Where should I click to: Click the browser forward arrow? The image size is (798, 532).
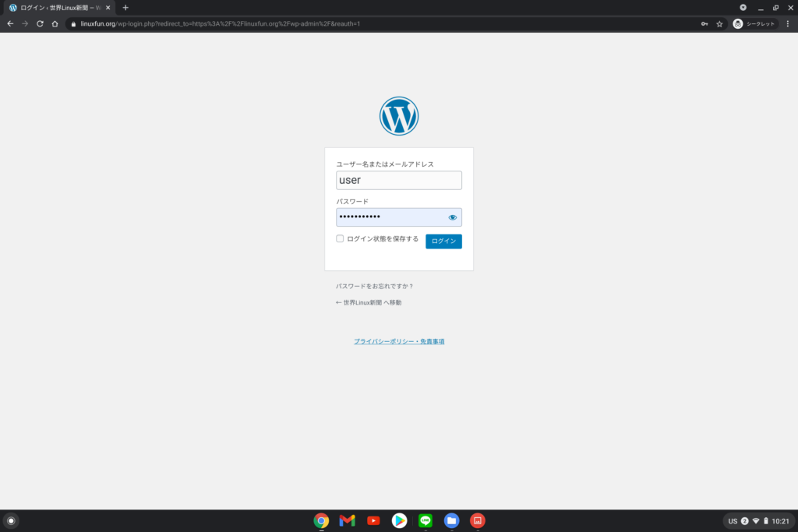[x=25, y=23]
